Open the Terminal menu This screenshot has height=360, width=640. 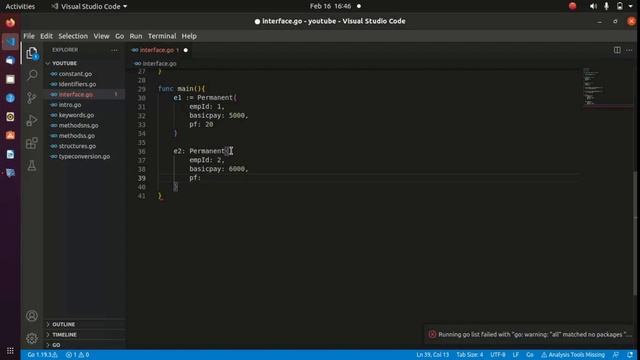(162, 36)
